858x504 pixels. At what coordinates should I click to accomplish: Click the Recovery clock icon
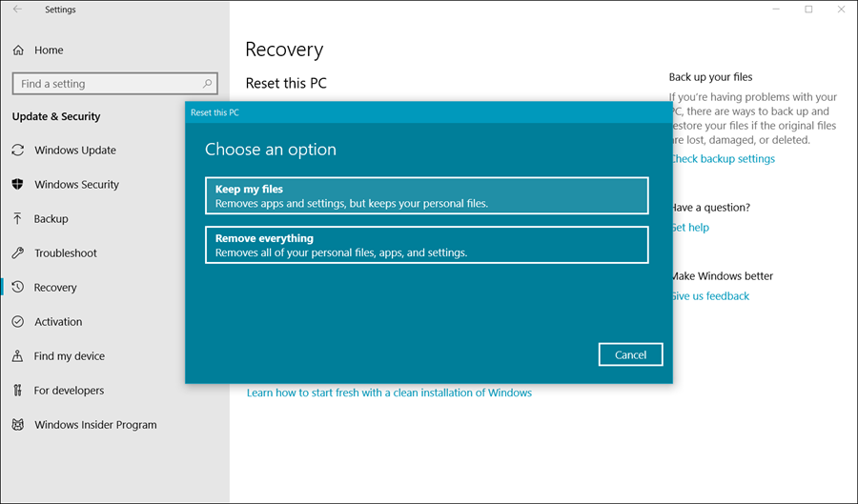pos(18,287)
